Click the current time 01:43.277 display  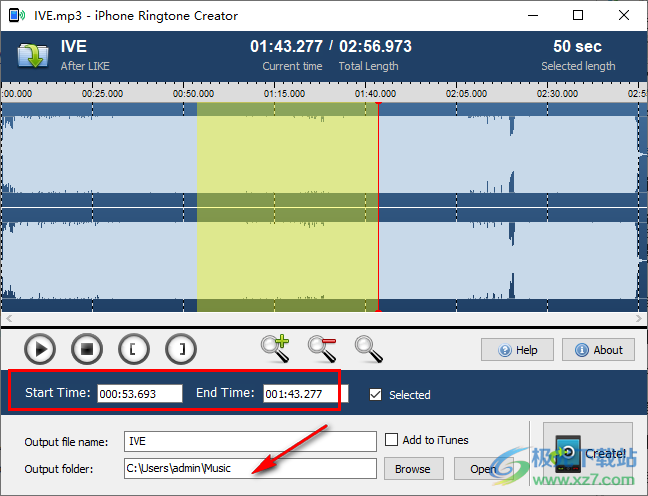(x=286, y=46)
